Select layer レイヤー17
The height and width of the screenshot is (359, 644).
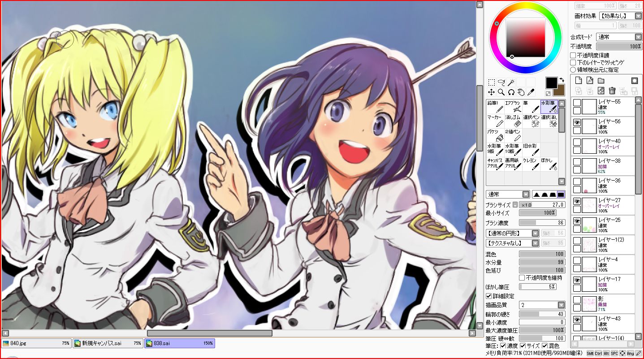pyautogui.click(x=604, y=284)
